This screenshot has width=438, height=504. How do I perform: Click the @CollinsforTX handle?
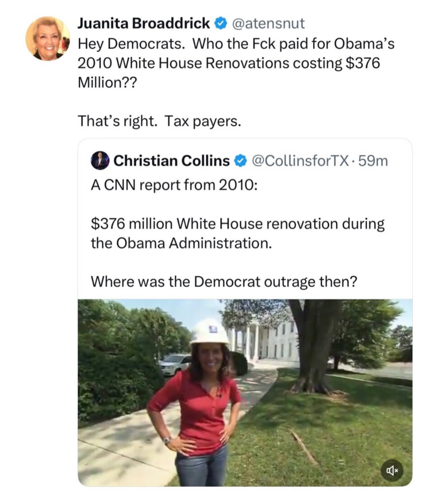[300, 161]
